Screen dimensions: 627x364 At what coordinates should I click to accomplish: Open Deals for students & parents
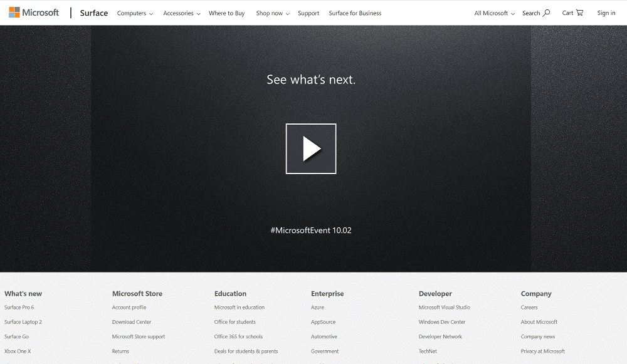246,351
